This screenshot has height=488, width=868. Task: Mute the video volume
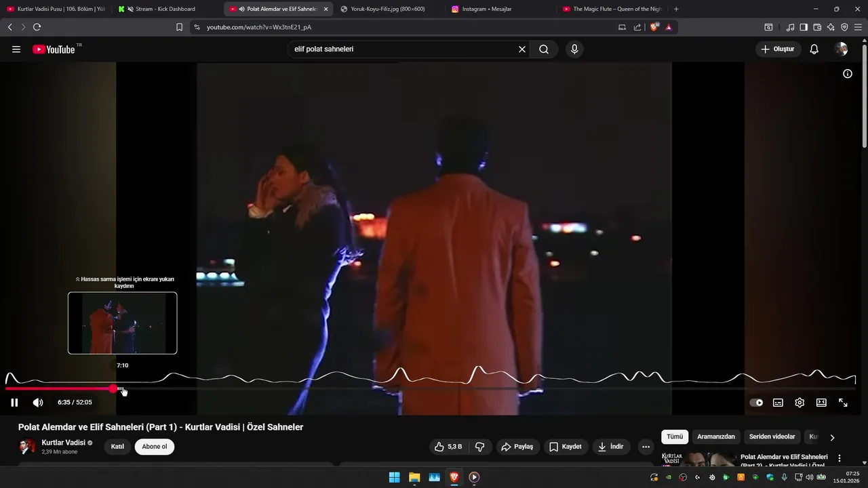coord(38,403)
